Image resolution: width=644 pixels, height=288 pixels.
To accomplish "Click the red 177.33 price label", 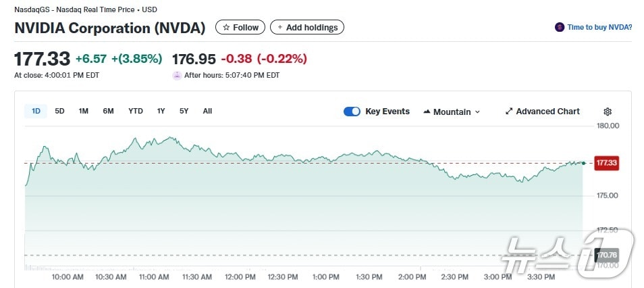I will tap(606, 163).
